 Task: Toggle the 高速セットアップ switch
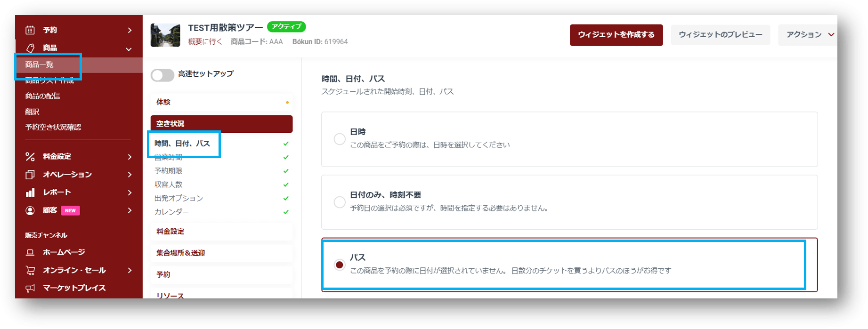[162, 75]
